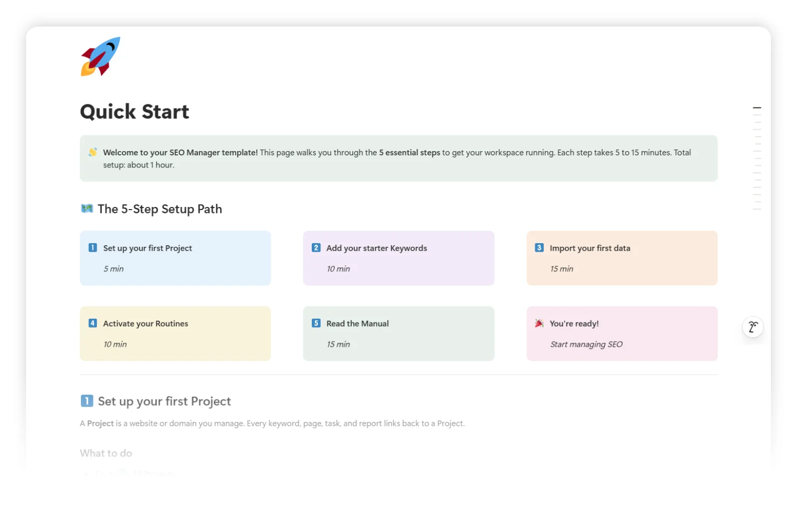Image resolution: width=798 pixels, height=532 pixels.
Task: Click the number 2 icon in the purple card
Action: (x=316, y=248)
